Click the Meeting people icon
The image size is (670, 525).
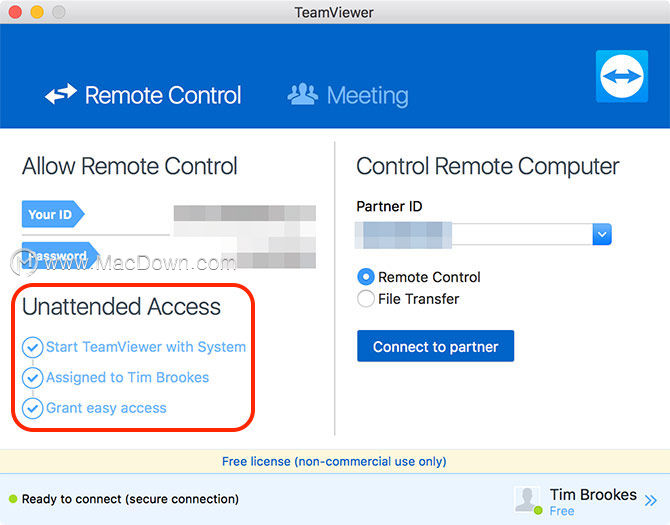point(303,94)
